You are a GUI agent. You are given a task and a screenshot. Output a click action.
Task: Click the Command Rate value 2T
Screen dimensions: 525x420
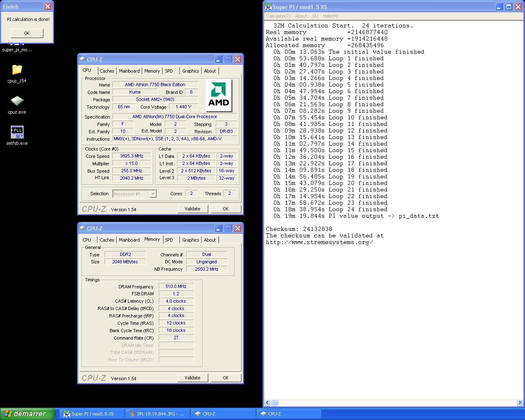click(x=176, y=338)
